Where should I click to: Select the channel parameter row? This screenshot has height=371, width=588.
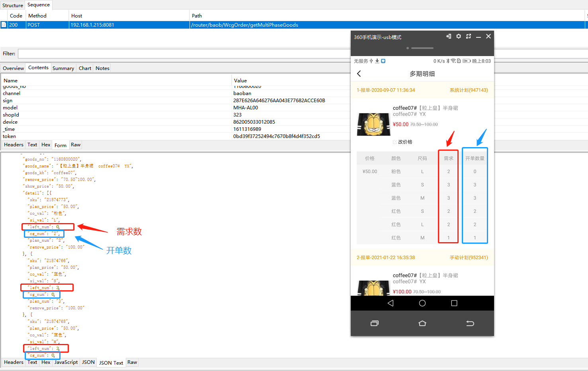(x=176, y=93)
